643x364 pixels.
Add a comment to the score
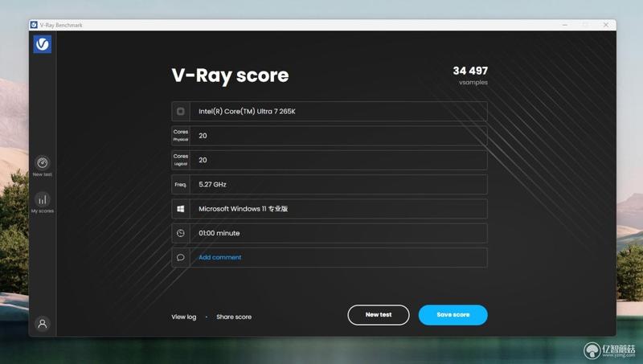219,257
